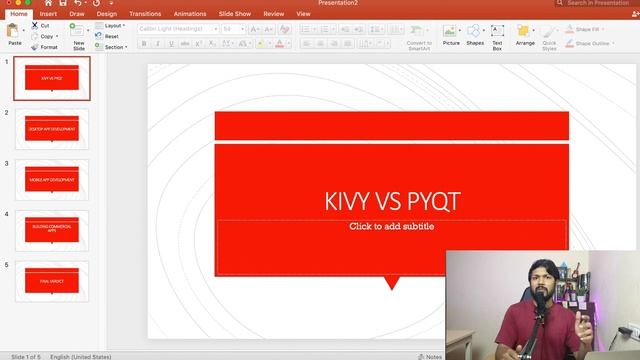Toggle Center text alignment
The image size is (640, 360).
[x=320, y=43]
